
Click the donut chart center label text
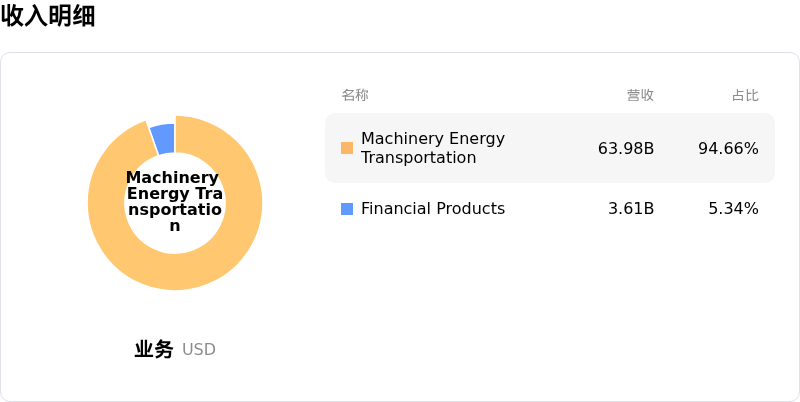point(174,201)
